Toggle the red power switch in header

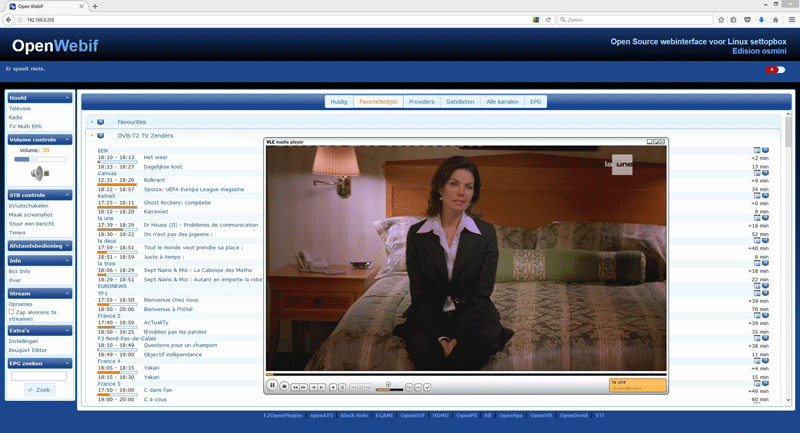click(774, 69)
